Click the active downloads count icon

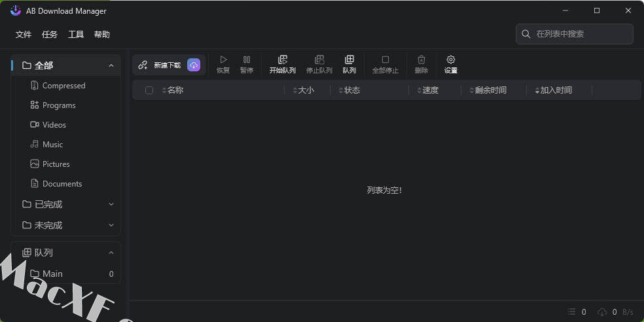[572, 312]
